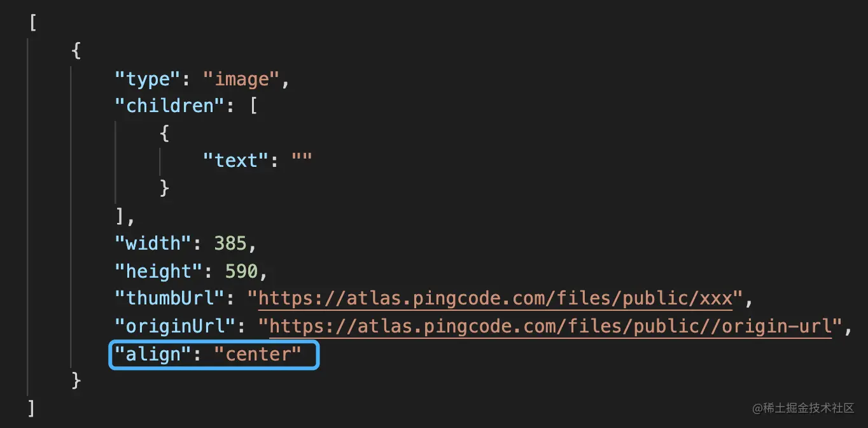Place cursor in empty text string value
The width and height of the screenshot is (868, 428).
[x=302, y=160]
